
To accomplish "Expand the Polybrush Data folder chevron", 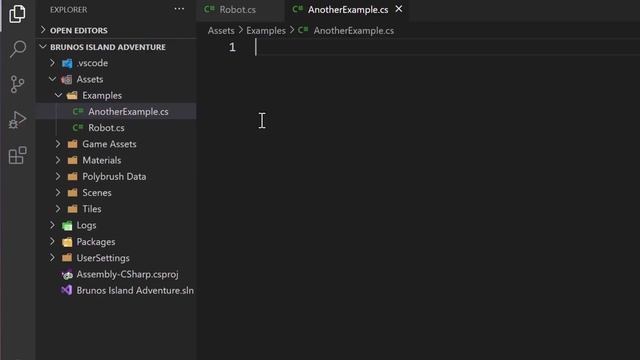I will coord(58,176).
